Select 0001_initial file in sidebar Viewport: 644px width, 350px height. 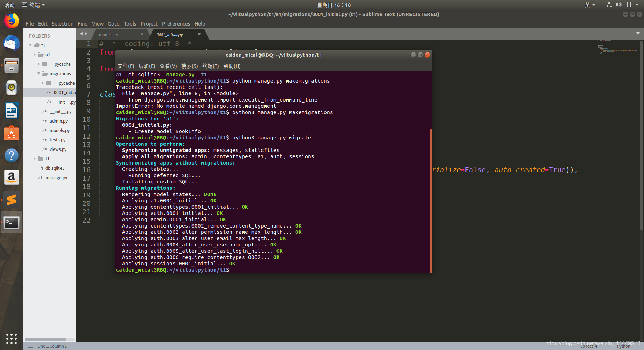[50, 92]
